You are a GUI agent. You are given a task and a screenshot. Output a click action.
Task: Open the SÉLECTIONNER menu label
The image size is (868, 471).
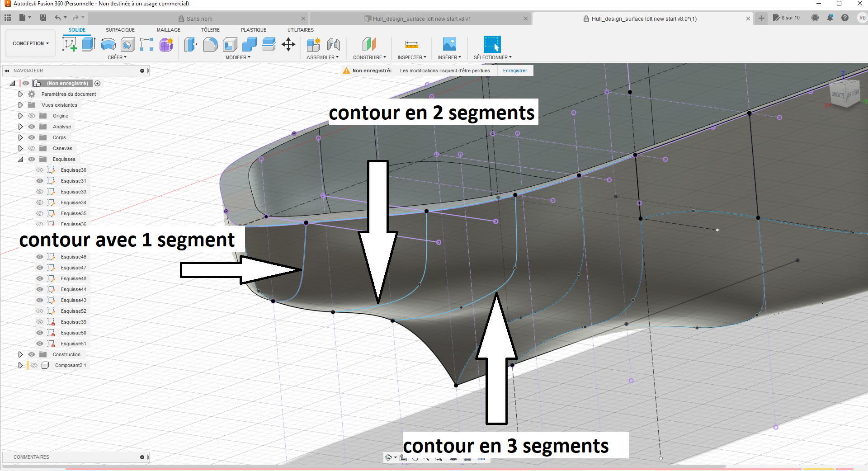[493, 57]
